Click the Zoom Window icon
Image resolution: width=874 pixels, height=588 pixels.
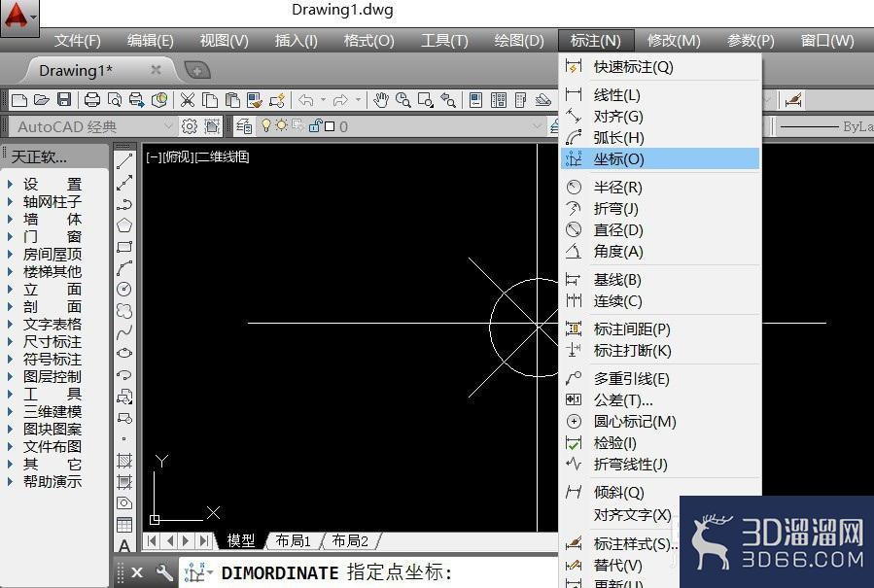425,100
